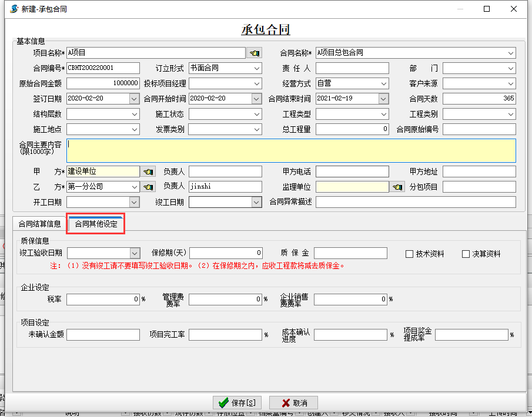Click the lookup icon beside 乙方 field

(148, 187)
